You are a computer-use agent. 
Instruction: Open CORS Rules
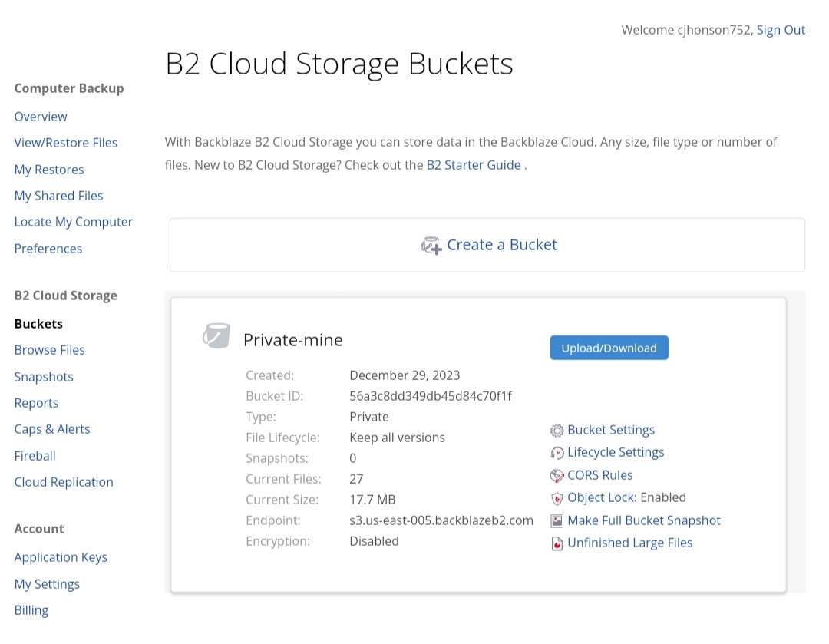[599, 475]
